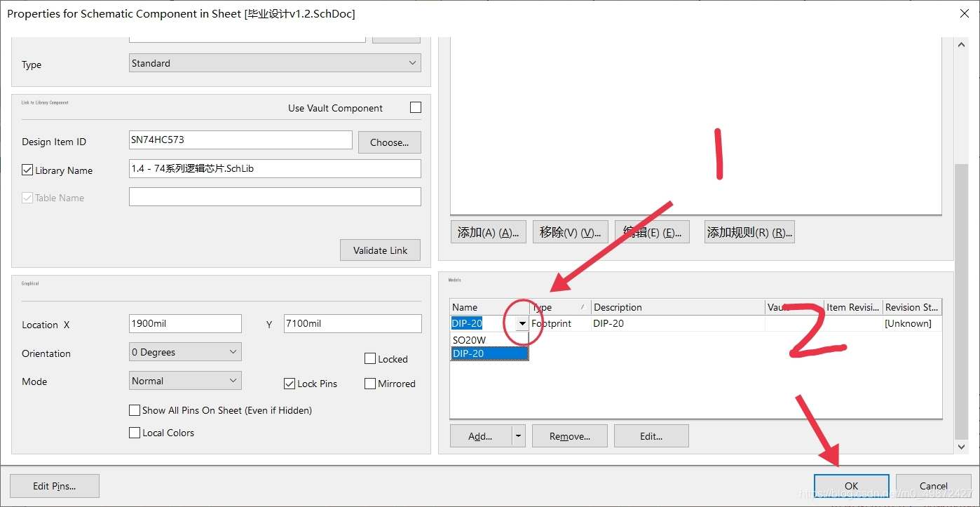Click the DIP-20 description cell
This screenshot has width=980, height=507.
point(678,323)
